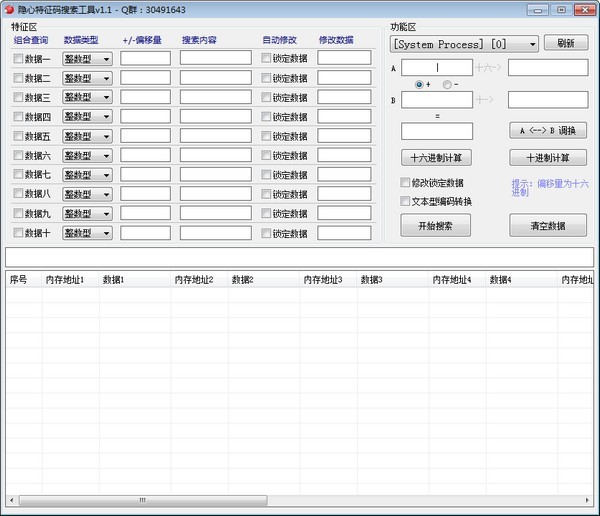Click offset field in 数据一 row
The width and height of the screenshot is (600, 516).
point(145,58)
